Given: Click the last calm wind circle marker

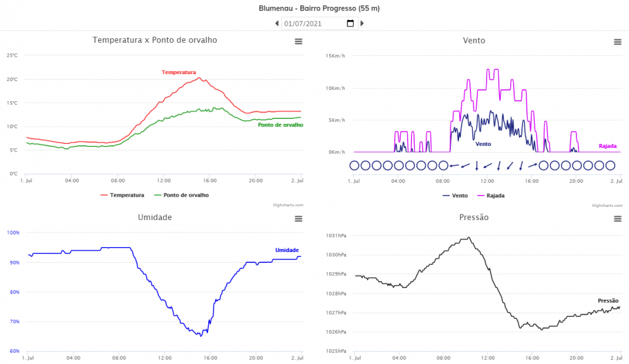Looking at the screenshot, I should [610, 165].
